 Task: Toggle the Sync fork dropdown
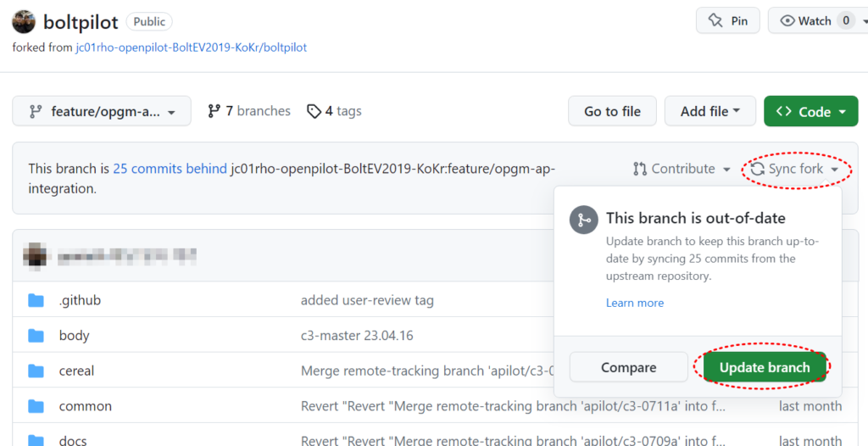795,169
